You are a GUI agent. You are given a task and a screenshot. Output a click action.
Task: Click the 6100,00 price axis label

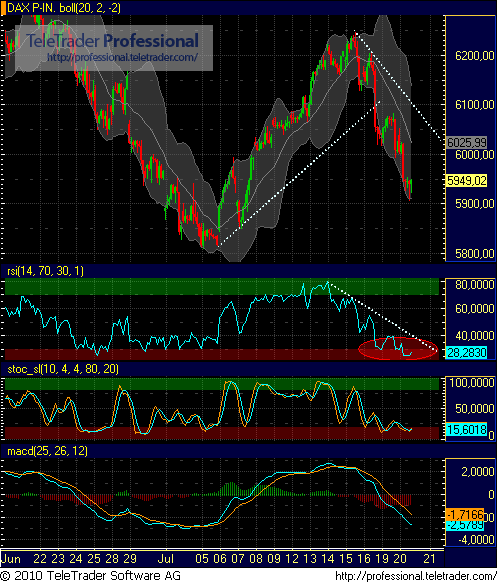click(475, 105)
